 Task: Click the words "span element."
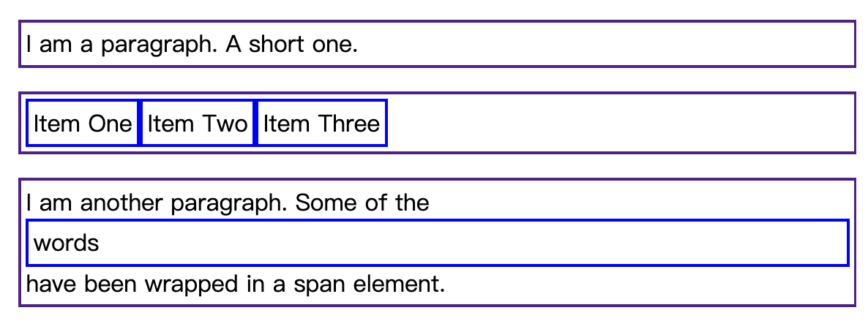pyautogui.click(x=370, y=284)
